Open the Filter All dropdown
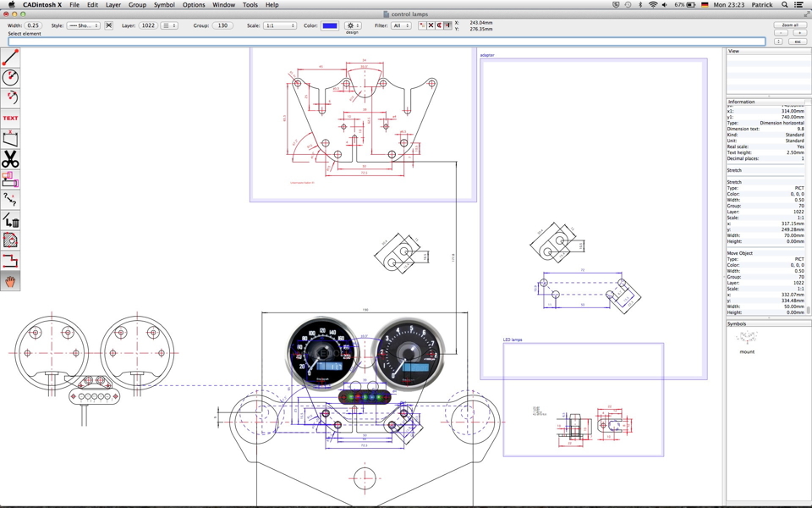Screen dimensions: 812x508 [x=401, y=25]
